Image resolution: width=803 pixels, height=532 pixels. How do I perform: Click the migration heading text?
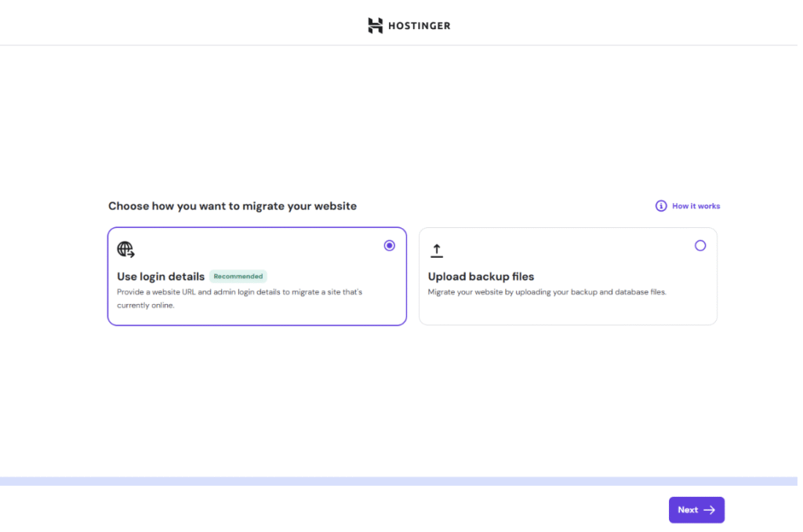(x=232, y=206)
